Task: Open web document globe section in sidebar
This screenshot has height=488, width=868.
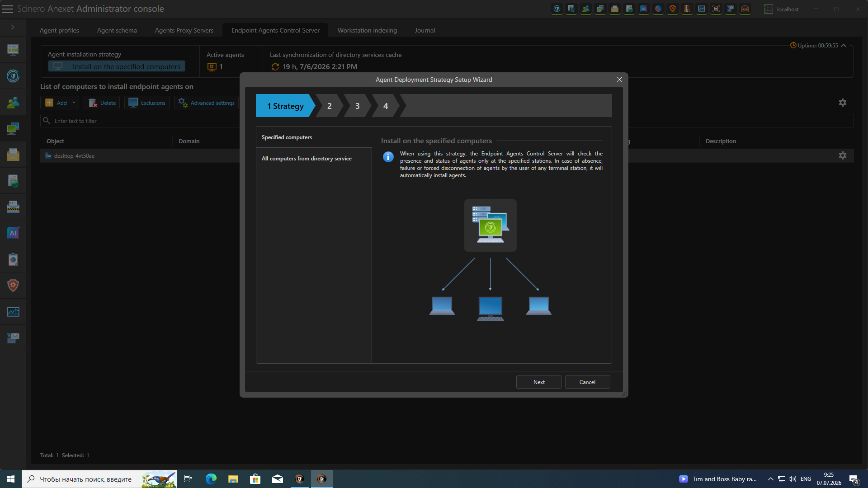Action: [13, 181]
